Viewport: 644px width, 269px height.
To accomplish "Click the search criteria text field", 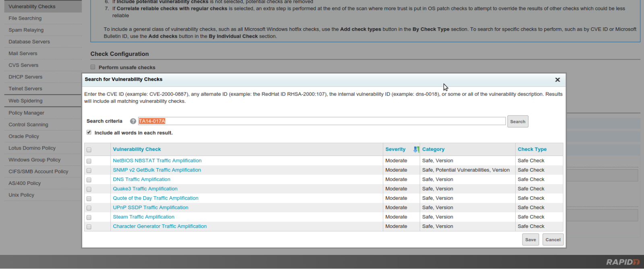I will (x=322, y=121).
